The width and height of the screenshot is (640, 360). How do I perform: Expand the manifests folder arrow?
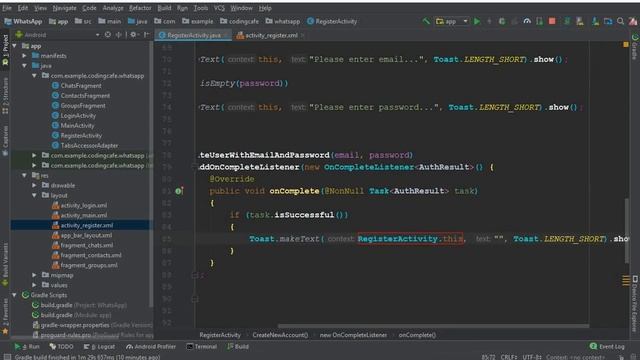coord(24,56)
